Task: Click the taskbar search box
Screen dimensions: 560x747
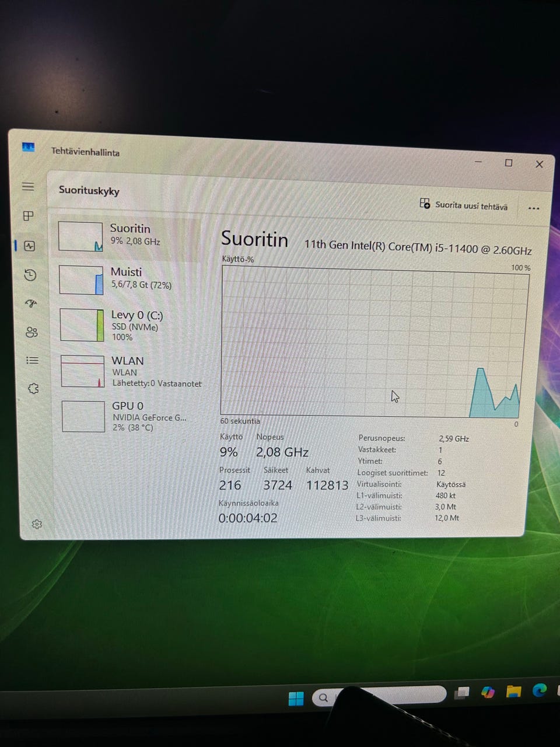Action: [x=379, y=696]
